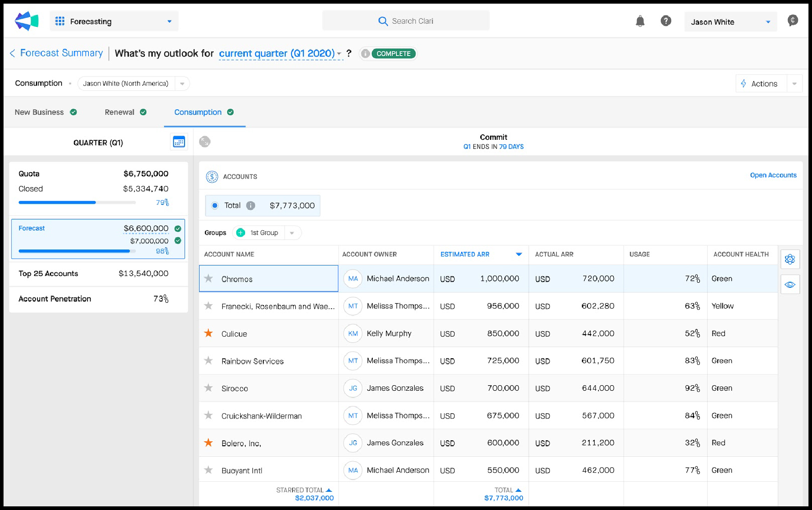Screen dimensions: 812x510
Task: Toggle the eye visibility icon
Action: click(790, 285)
